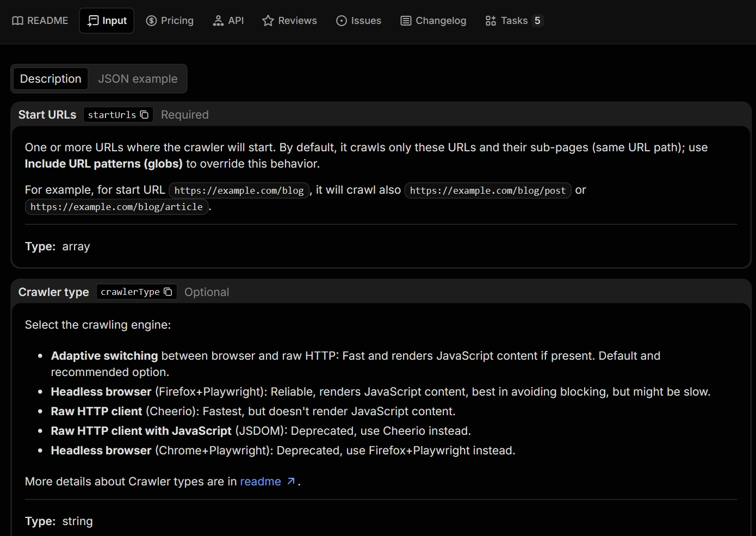Click Raw HTTP client with JavaScript bullet
The height and width of the screenshot is (536, 756).
point(261,431)
